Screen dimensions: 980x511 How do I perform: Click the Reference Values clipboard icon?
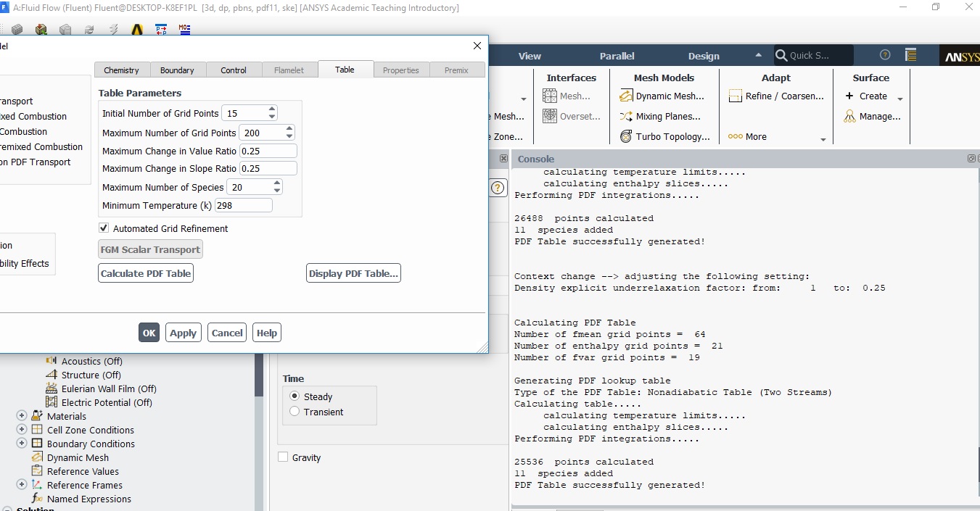click(37, 471)
